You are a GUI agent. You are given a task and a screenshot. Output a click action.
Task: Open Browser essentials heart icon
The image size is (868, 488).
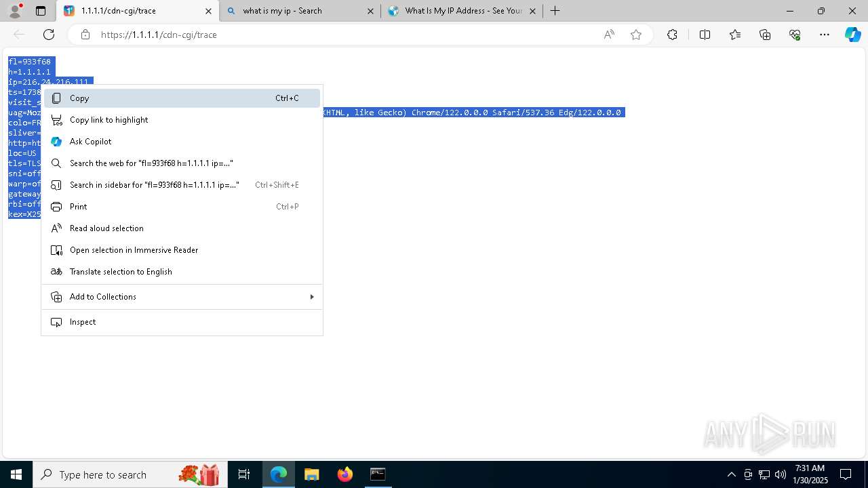[795, 35]
